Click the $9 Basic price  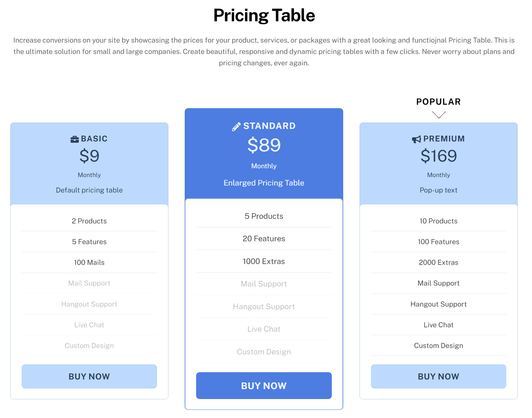tap(89, 156)
